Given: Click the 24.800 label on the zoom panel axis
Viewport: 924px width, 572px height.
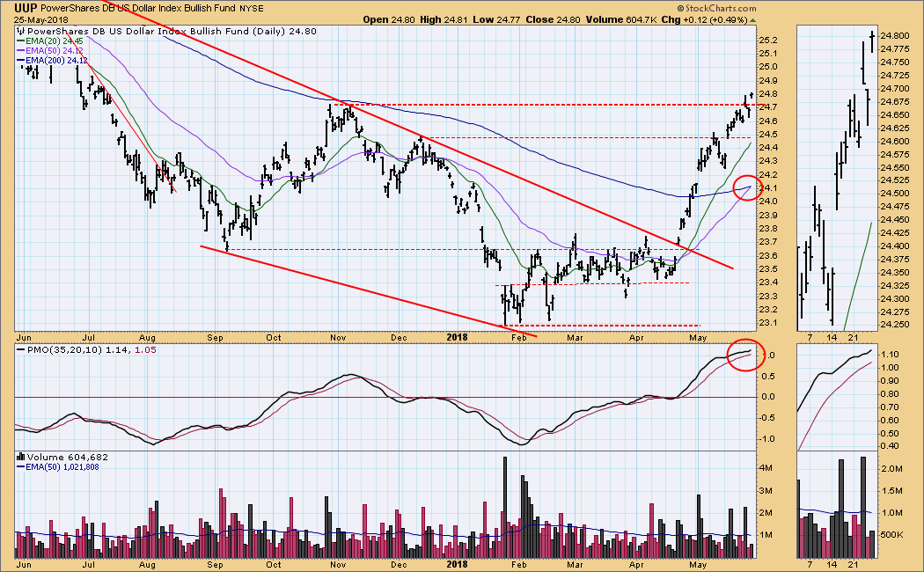Looking at the screenshot, I should pyautogui.click(x=894, y=35).
